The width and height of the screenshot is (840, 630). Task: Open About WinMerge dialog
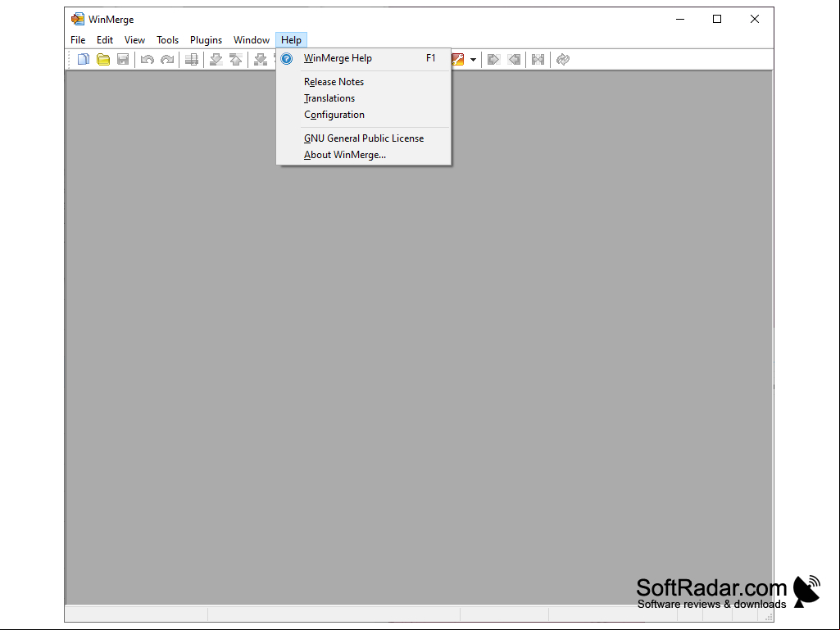364,155
